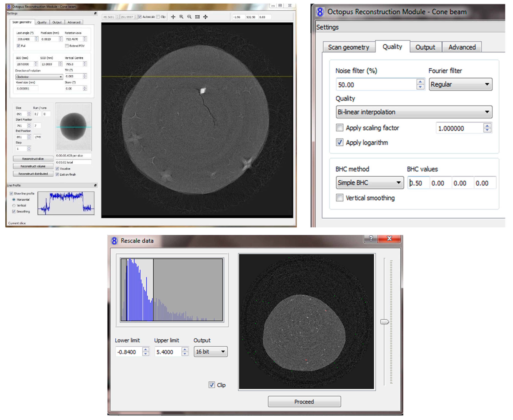Click the histogram lower limit marker line
513x420 pixels.
pyautogui.click(x=126, y=290)
